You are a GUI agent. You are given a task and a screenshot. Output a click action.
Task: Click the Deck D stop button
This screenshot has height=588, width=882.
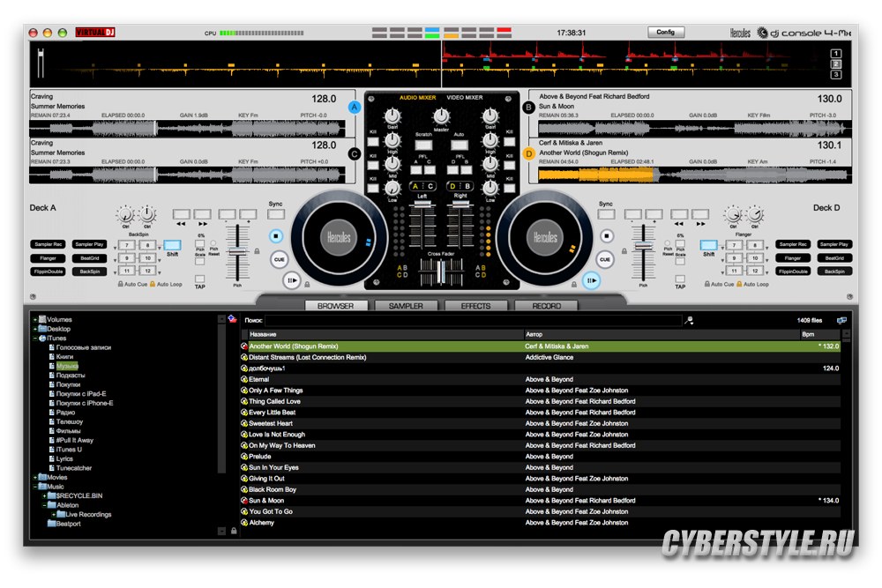[x=607, y=236]
